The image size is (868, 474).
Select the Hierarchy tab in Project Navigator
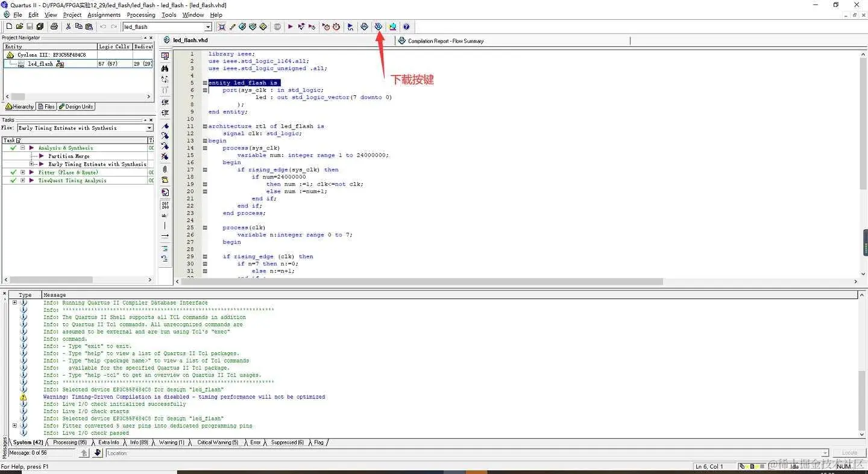click(19, 107)
